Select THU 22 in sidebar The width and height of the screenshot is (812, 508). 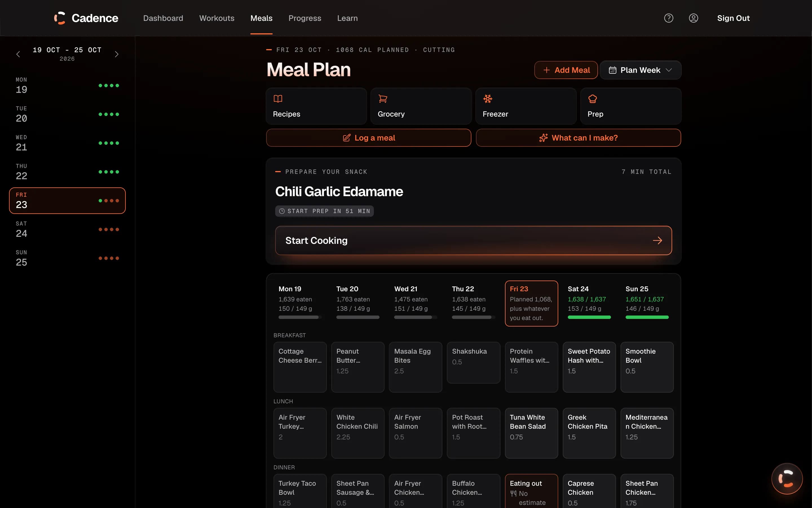[x=67, y=172]
